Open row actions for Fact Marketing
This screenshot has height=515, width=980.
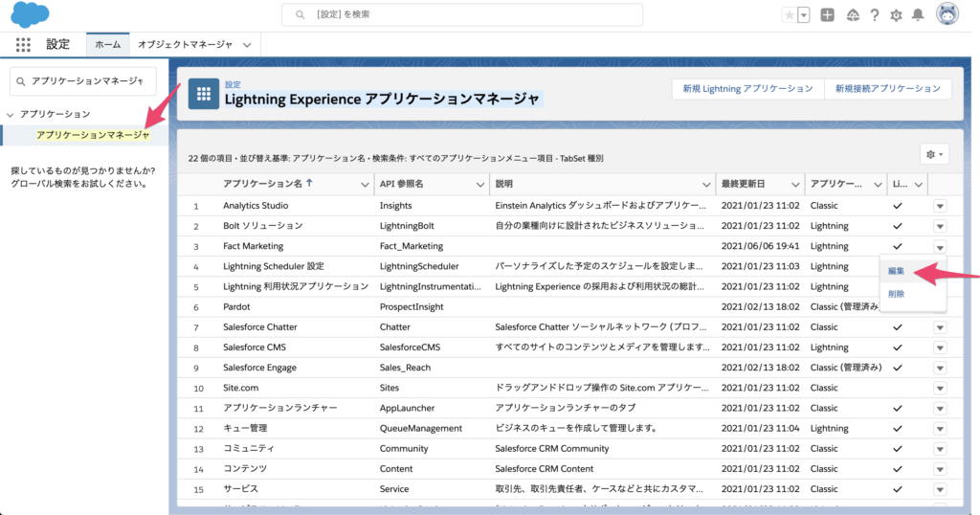click(940, 246)
